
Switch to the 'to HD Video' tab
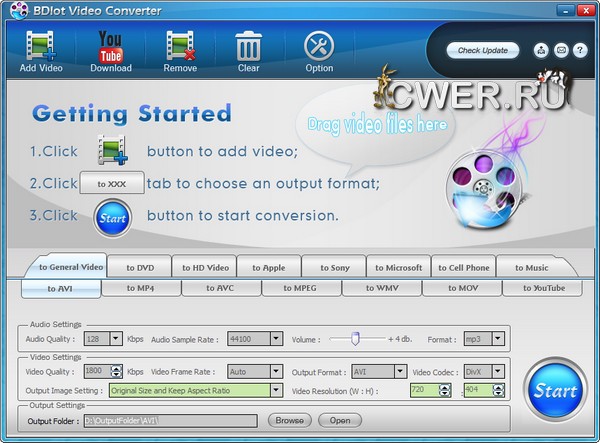pos(206,267)
